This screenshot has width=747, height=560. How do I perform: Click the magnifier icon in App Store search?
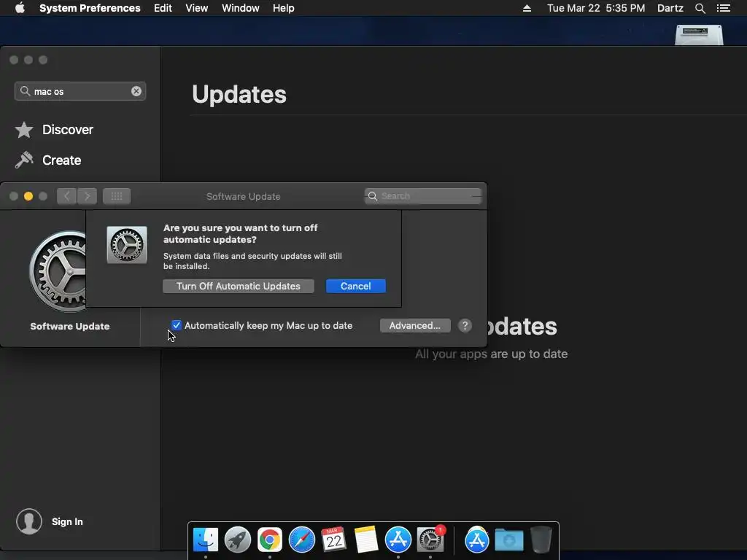(x=25, y=91)
